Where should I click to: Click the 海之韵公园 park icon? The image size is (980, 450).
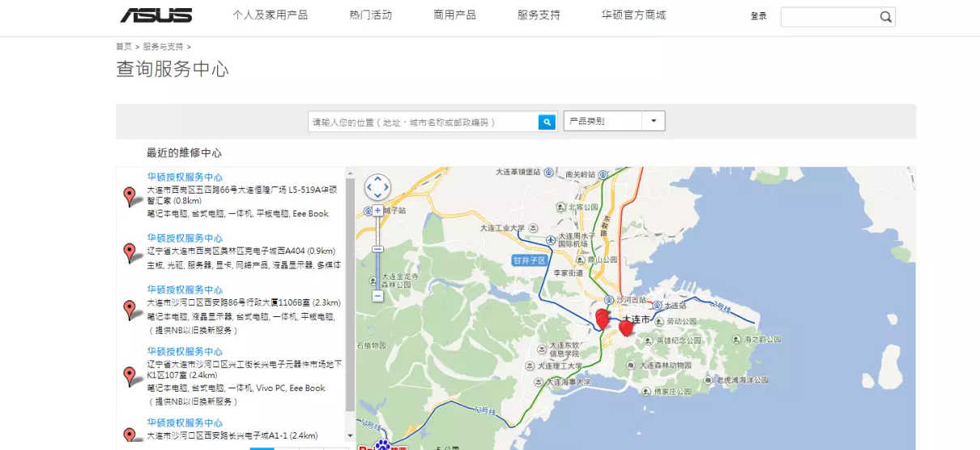point(736,339)
